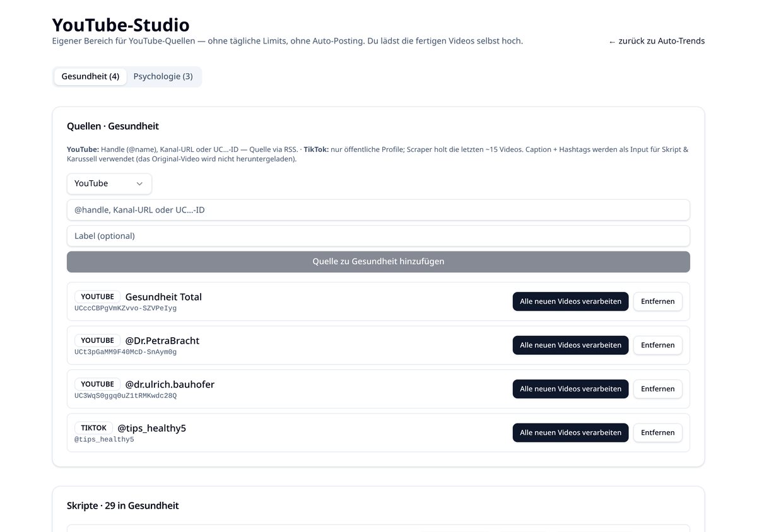This screenshot has width=757, height=532.
Task: Click into the Label (optional) field
Action: click(378, 236)
